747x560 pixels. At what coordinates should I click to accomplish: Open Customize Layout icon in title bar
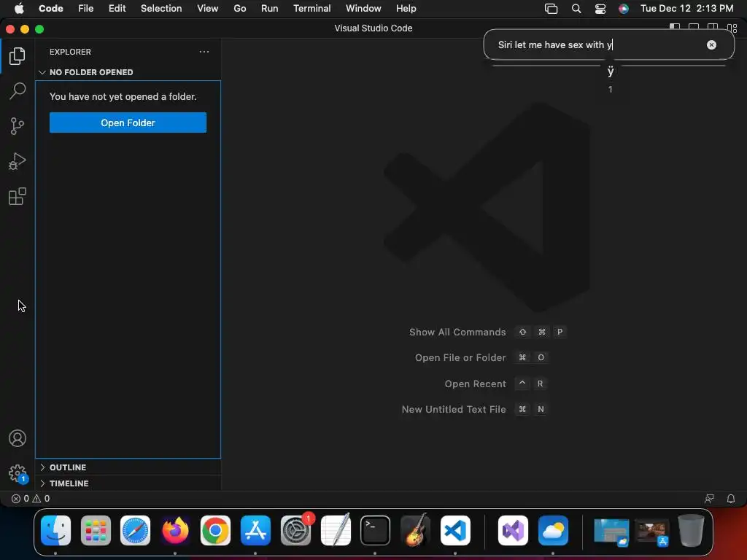click(x=732, y=28)
